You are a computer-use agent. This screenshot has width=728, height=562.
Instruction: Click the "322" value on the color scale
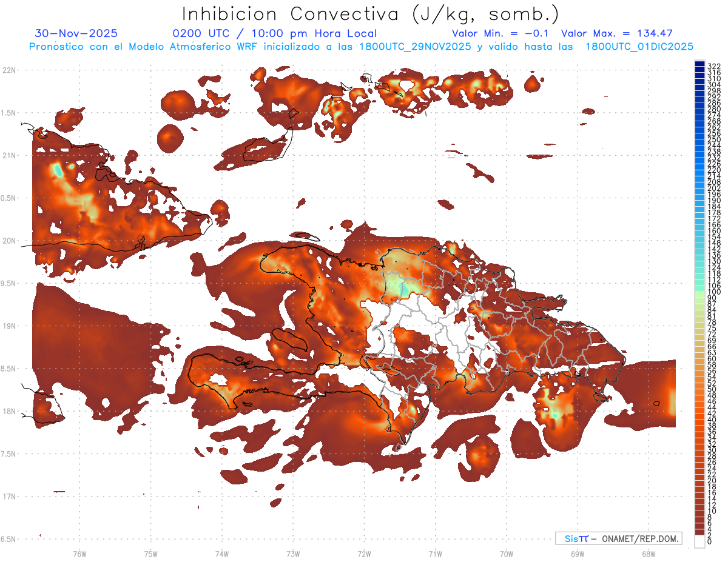point(714,66)
